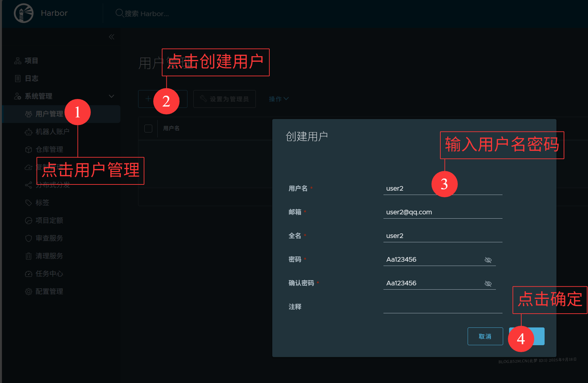Click the 取消 button in the dialog
Screen dimensions: 588x383
click(485, 336)
